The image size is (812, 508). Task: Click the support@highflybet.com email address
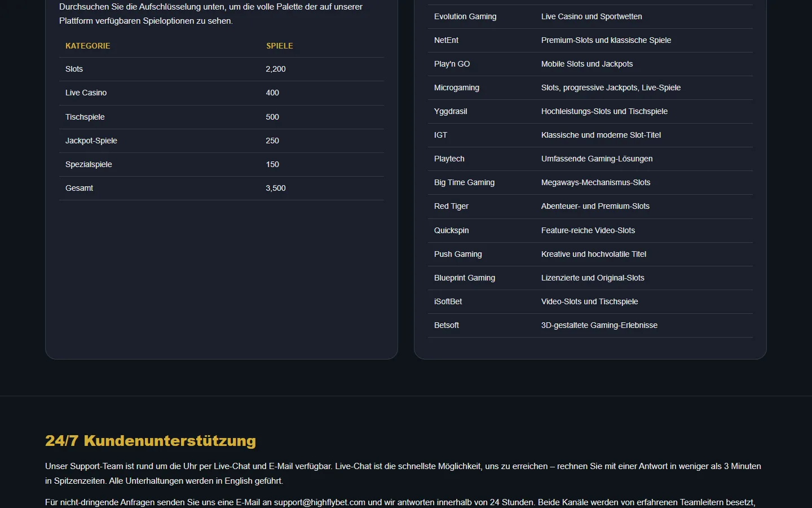point(320,502)
